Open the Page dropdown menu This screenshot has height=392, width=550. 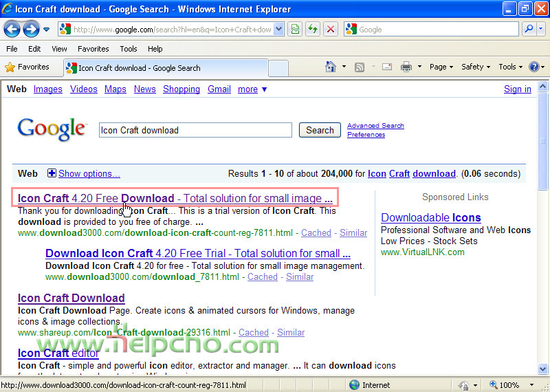click(441, 67)
